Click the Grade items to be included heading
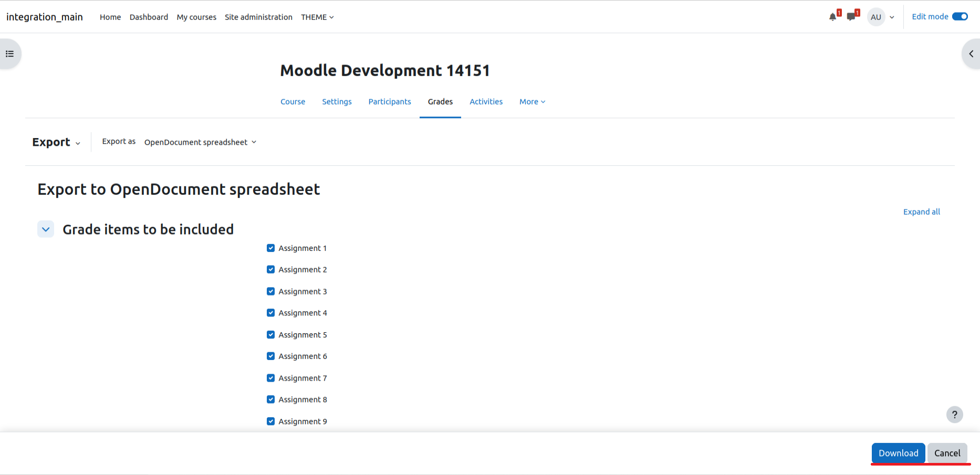The height and width of the screenshot is (475, 980). click(x=148, y=229)
